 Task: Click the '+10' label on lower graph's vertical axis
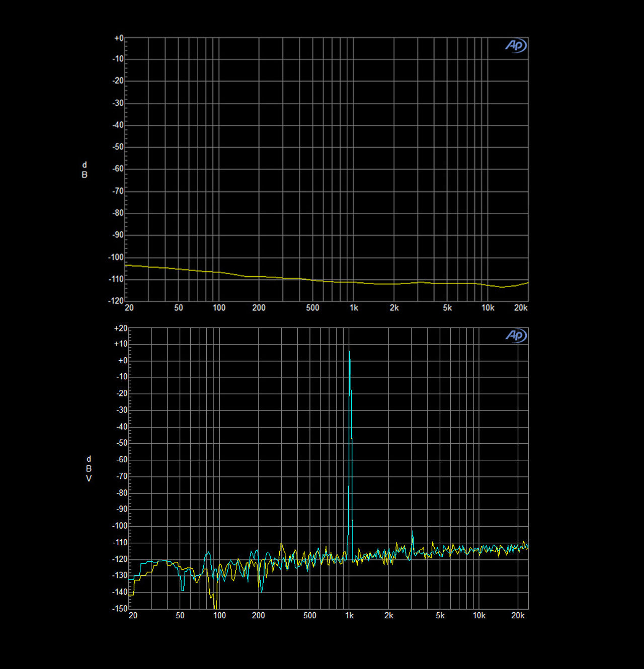121,344
